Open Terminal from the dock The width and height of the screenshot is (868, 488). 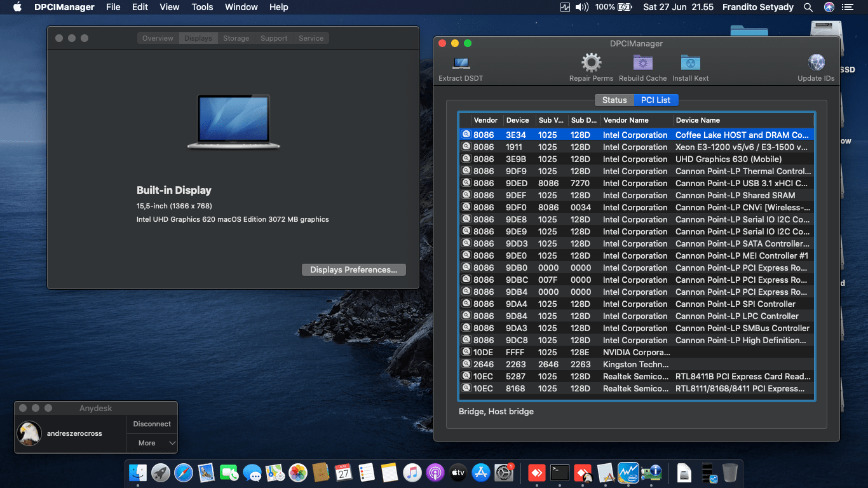559,473
